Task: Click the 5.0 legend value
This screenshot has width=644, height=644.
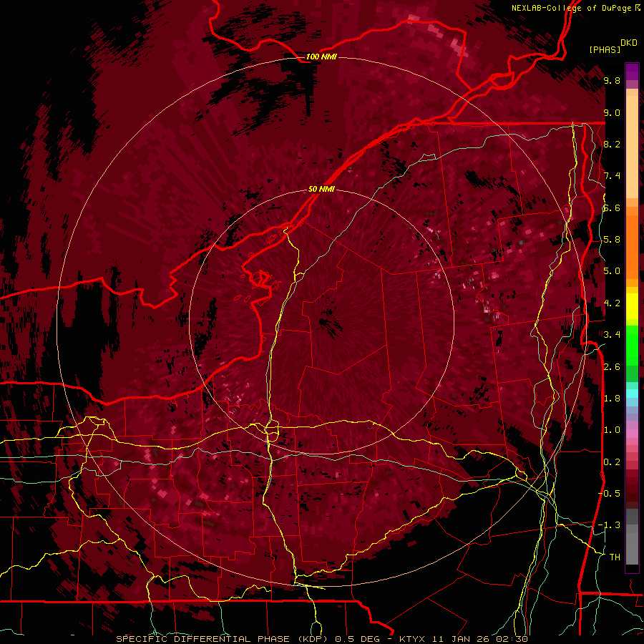Action: click(612, 271)
